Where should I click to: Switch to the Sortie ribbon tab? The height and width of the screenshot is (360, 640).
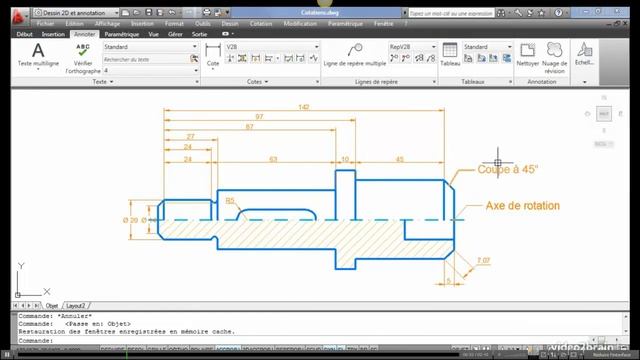coord(199,34)
